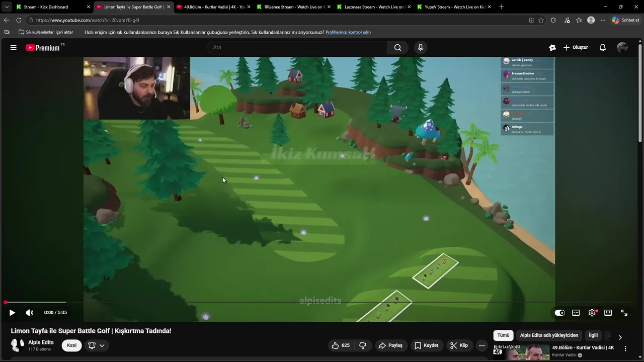The image size is (644, 362).
Task: Open the browser tab list dropdown
Action: [6, 7]
